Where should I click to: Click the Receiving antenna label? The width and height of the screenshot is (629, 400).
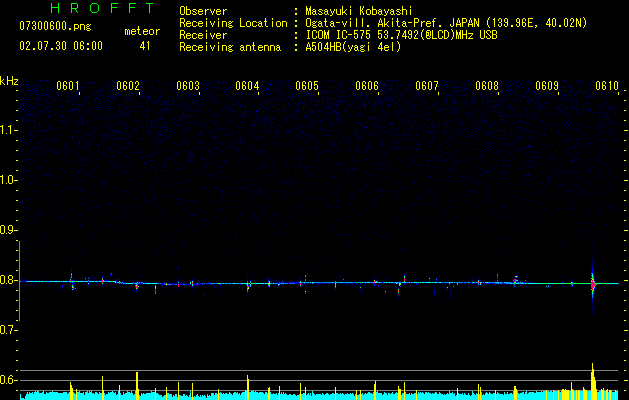pos(230,47)
